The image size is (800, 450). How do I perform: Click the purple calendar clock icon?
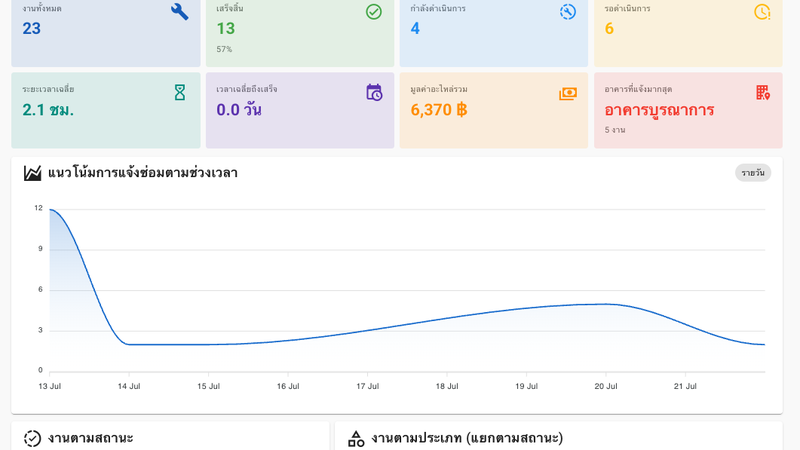coord(374,92)
